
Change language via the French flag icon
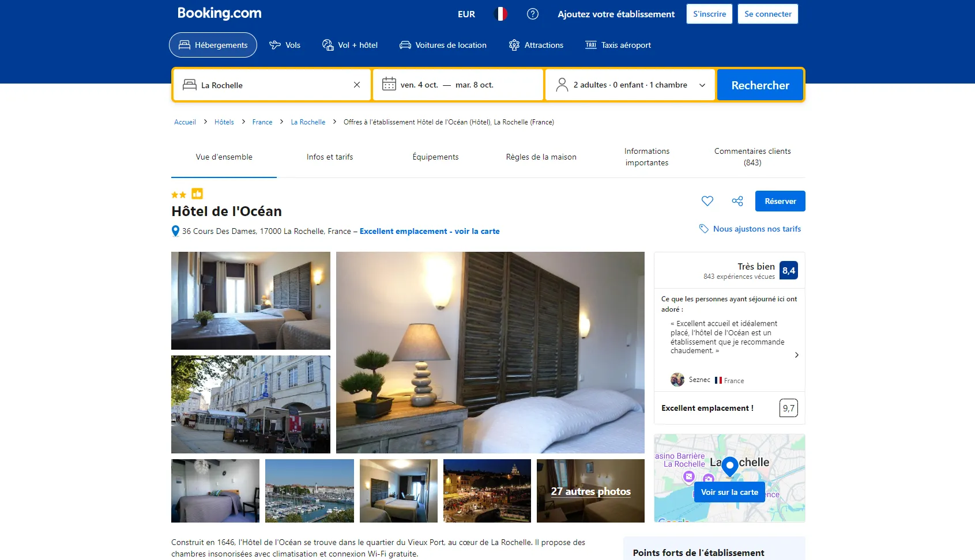[501, 14]
